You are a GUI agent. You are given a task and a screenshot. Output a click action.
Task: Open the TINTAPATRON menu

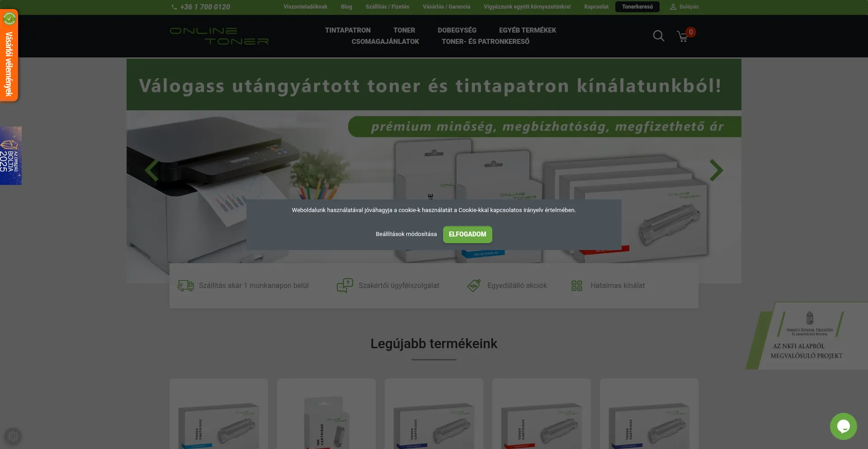pyautogui.click(x=348, y=30)
